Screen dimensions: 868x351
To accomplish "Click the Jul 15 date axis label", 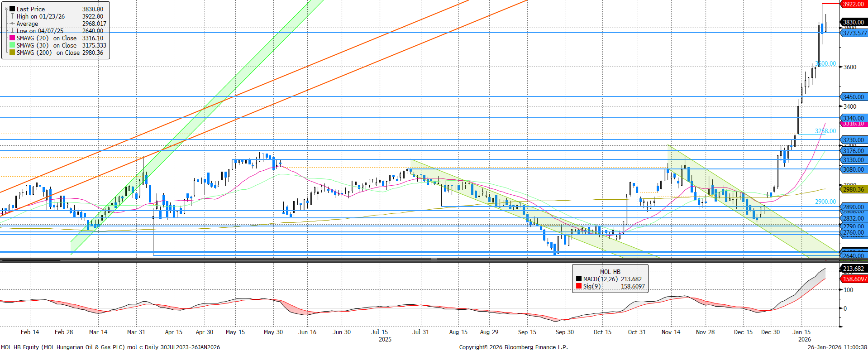I will [x=379, y=332].
